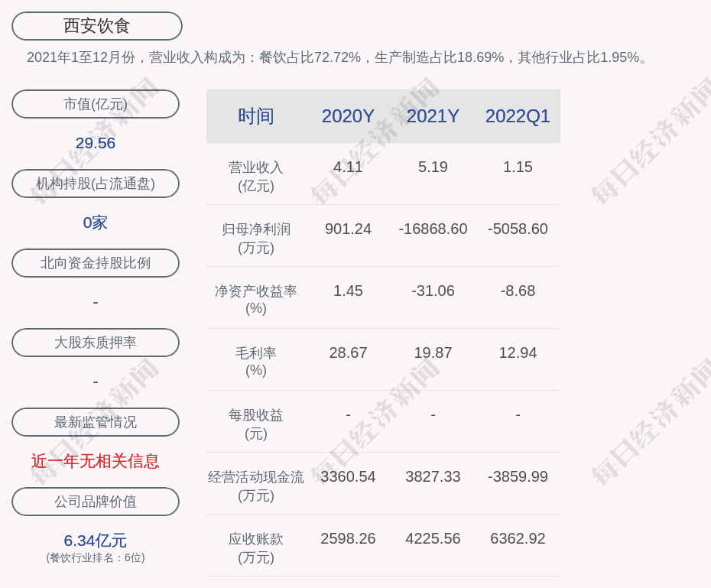
Task: Click the 6.34亿元 brand value
Action: point(96,541)
